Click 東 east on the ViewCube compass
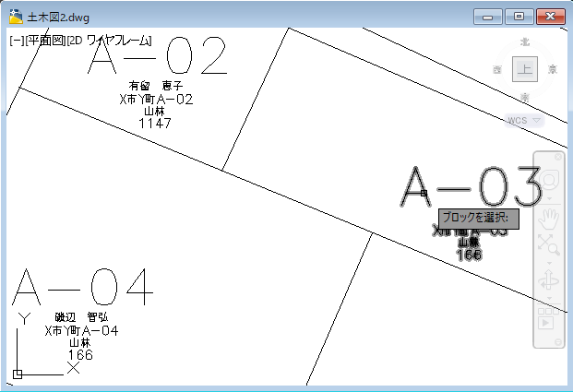The image size is (573, 392). 553,69
